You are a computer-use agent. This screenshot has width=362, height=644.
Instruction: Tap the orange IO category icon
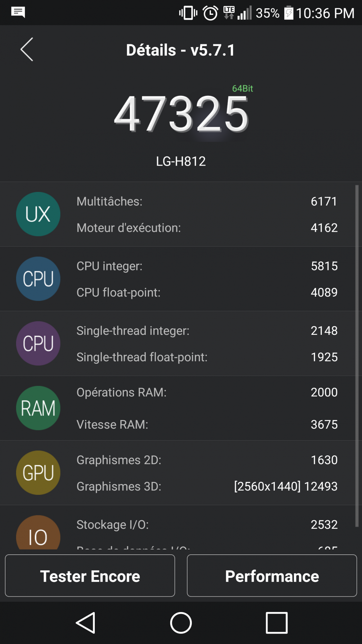pos(38,533)
